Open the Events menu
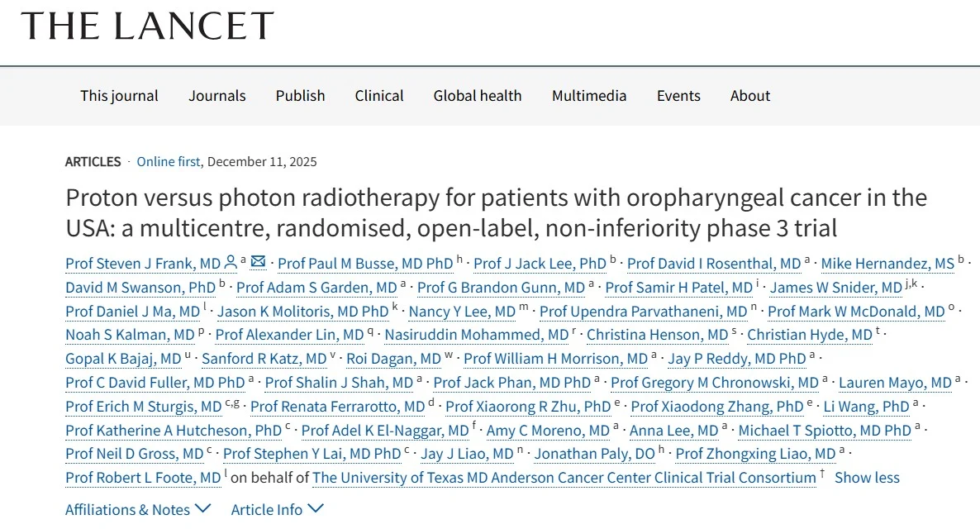980x529 pixels. [678, 96]
